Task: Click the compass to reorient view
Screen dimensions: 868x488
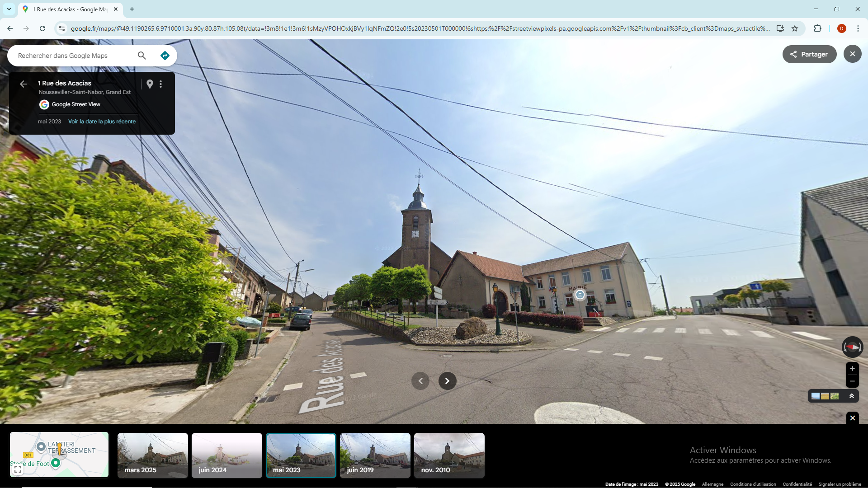Action: tap(852, 347)
